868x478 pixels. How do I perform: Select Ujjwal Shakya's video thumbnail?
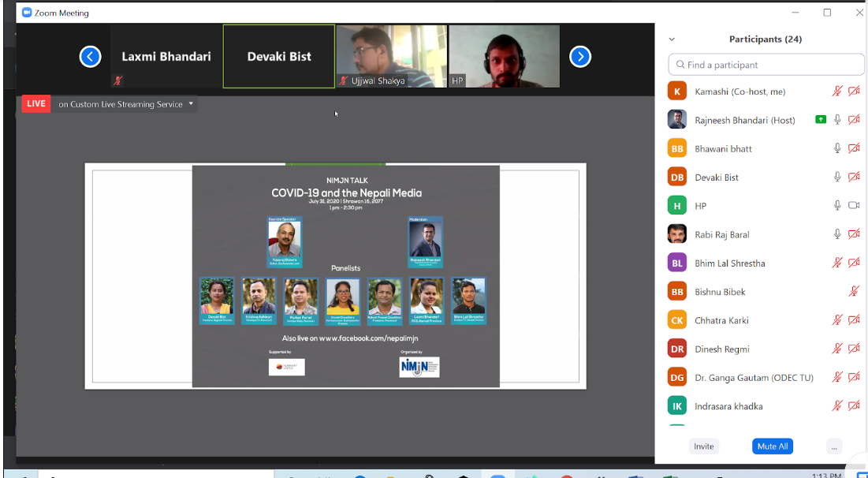(x=392, y=56)
